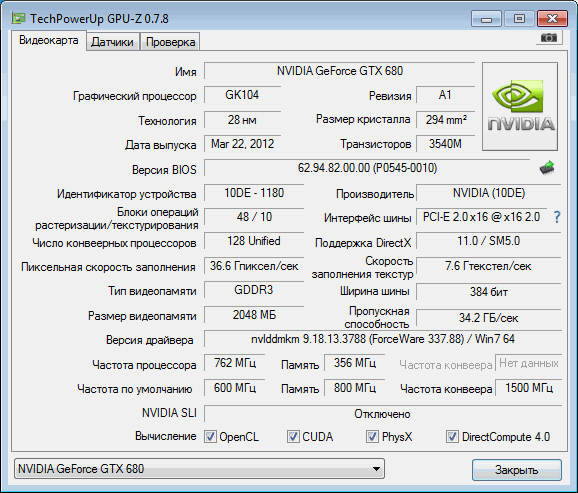
Task: Click the revision A1 field
Action: coord(445,95)
